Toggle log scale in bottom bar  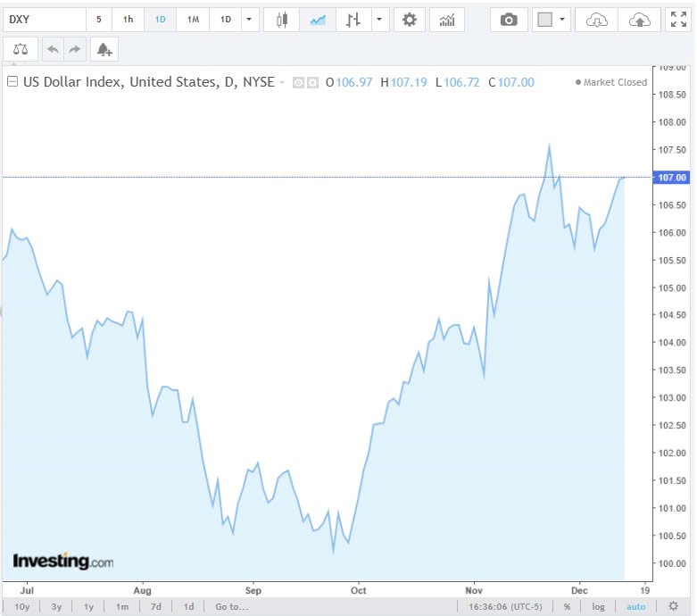[x=598, y=607]
